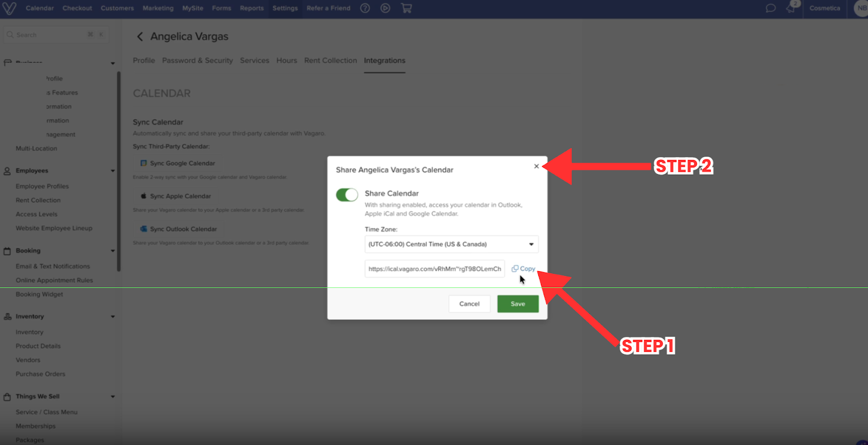868x445 pixels.
Task: Toggle the Share Calendar switch off
Action: click(x=347, y=195)
